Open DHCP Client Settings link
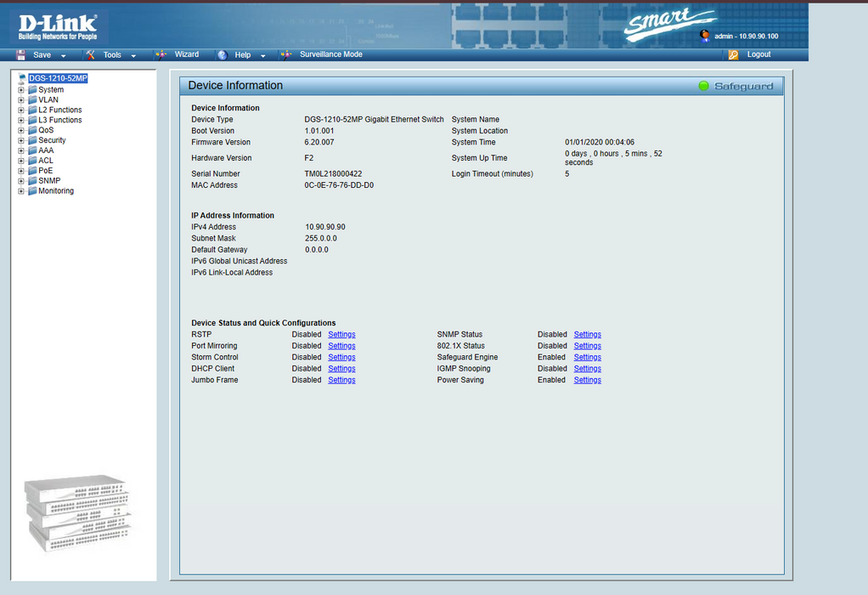868x595 pixels. pyautogui.click(x=341, y=368)
